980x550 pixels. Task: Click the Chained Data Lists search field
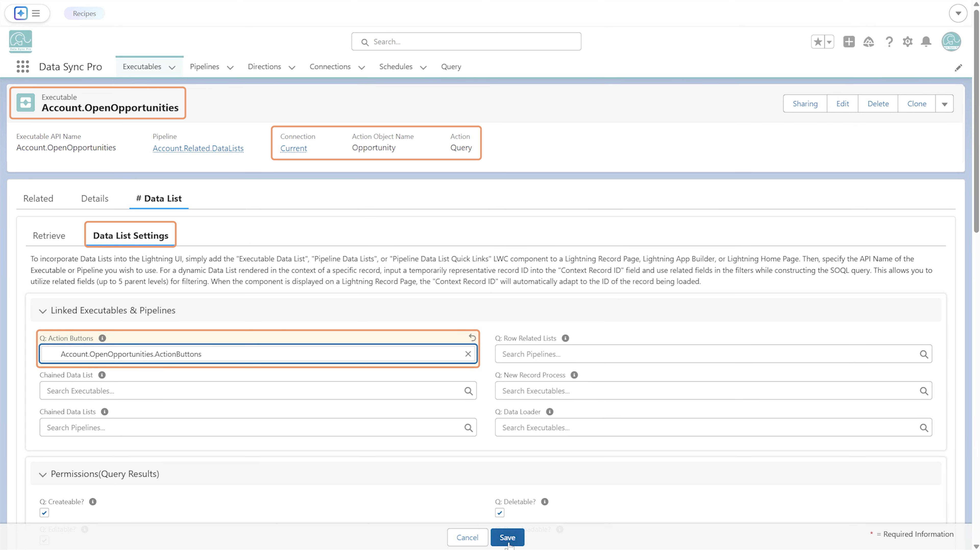258,428
